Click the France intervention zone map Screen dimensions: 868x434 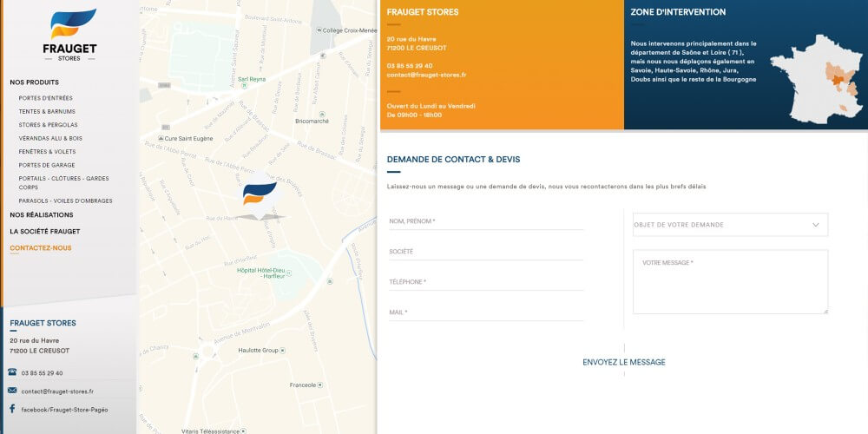click(817, 79)
